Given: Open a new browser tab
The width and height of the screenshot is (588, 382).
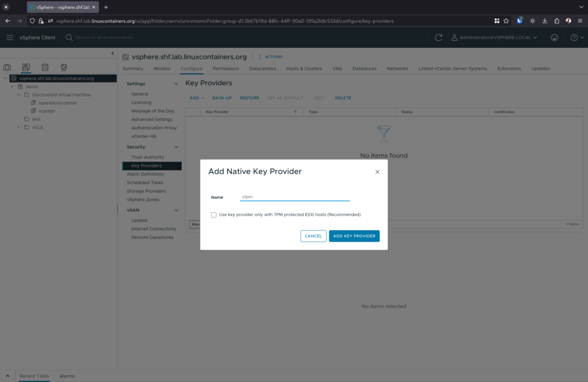Looking at the screenshot, I should 106,7.
